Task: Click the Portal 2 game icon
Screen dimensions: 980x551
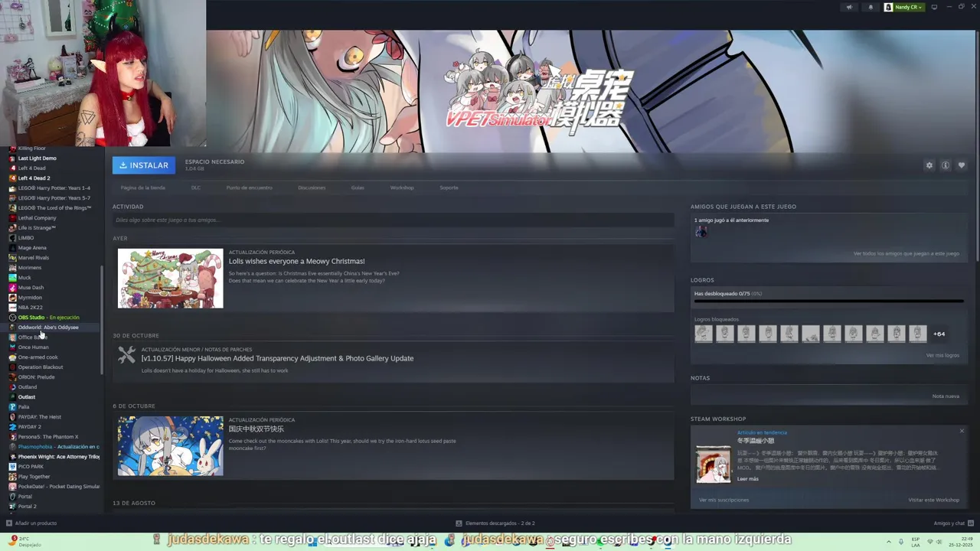Action: pyautogui.click(x=12, y=507)
